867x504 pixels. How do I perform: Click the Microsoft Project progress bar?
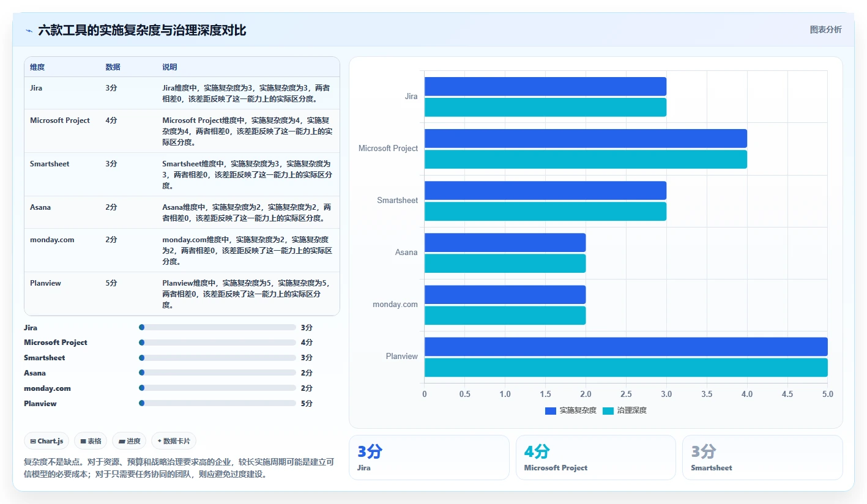click(217, 343)
